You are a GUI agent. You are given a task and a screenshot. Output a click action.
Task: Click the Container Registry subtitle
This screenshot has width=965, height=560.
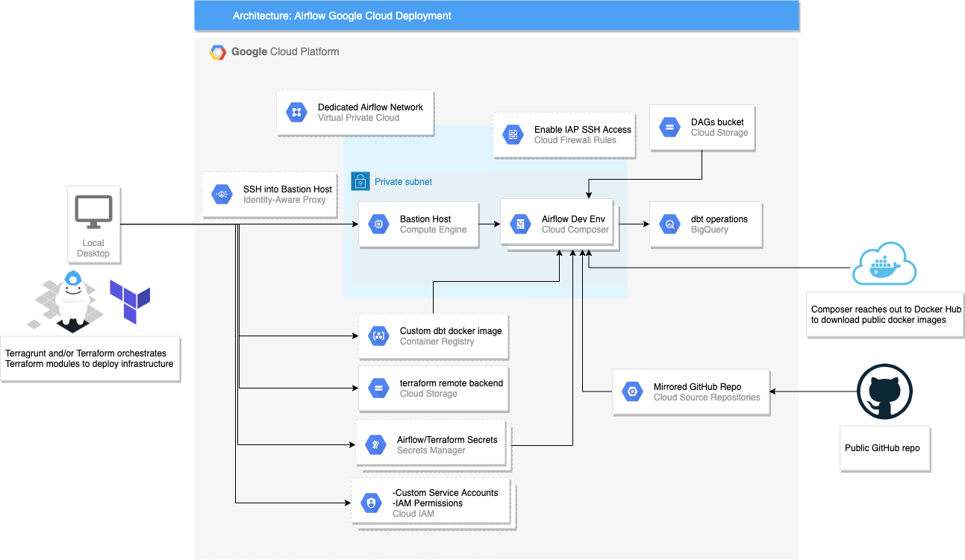[x=437, y=342]
